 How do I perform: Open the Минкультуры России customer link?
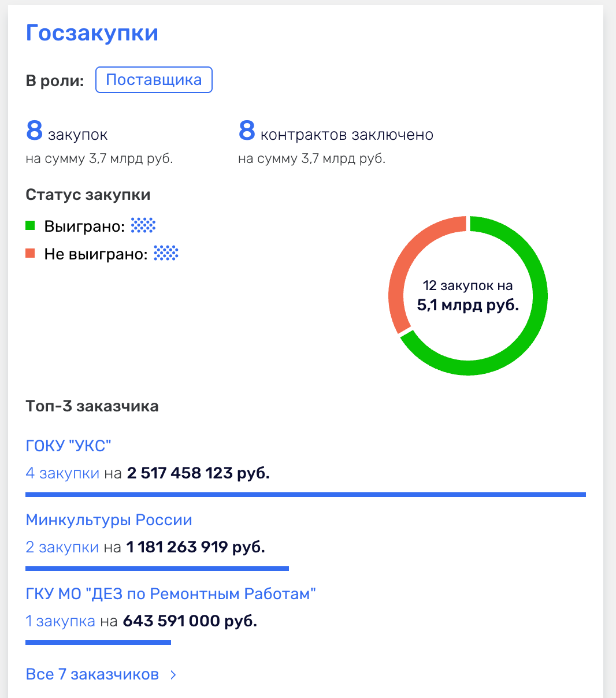109,519
